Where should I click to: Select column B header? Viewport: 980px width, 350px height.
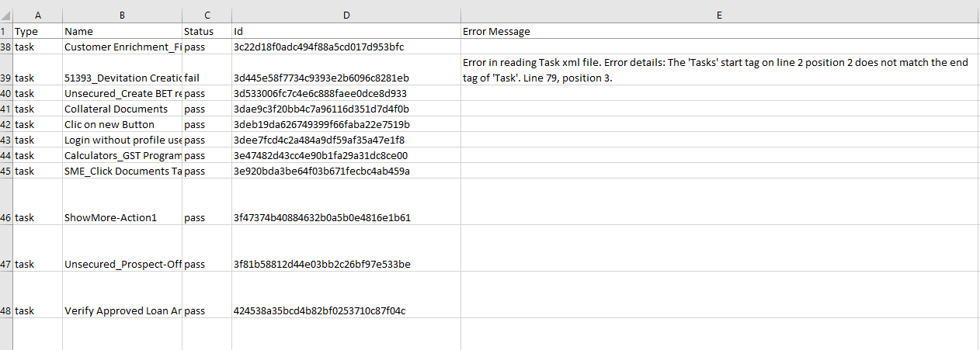[x=122, y=16]
